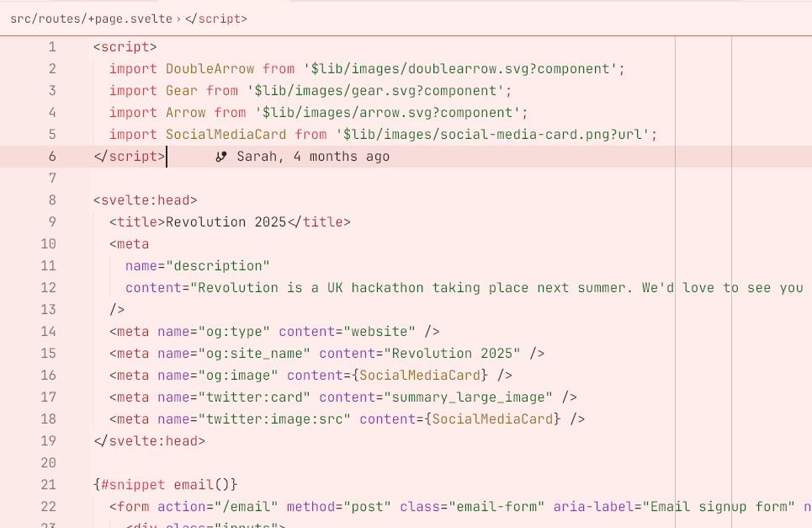The image size is (812, 528).
Task: Click '$lib/images/doublearrow.svg?component' import path
Action: [x=460, y=69]
